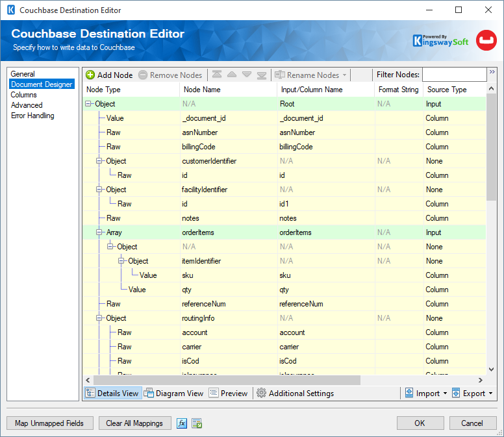
Task: Select Document Designer page
Action: tap(42, 84)
